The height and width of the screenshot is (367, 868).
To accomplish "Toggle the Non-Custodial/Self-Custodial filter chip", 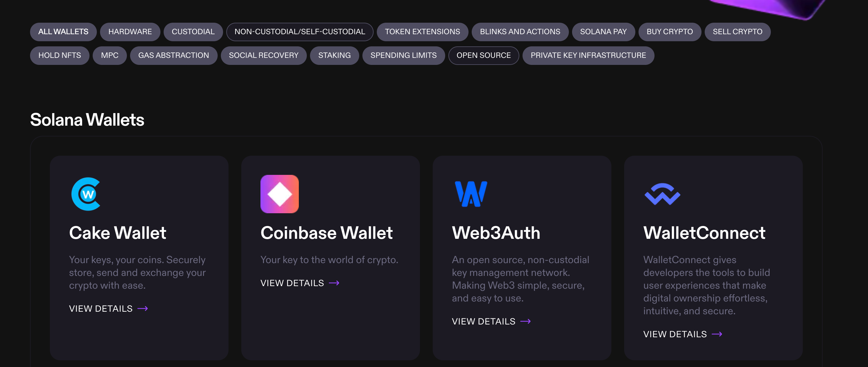I will 299,32.
